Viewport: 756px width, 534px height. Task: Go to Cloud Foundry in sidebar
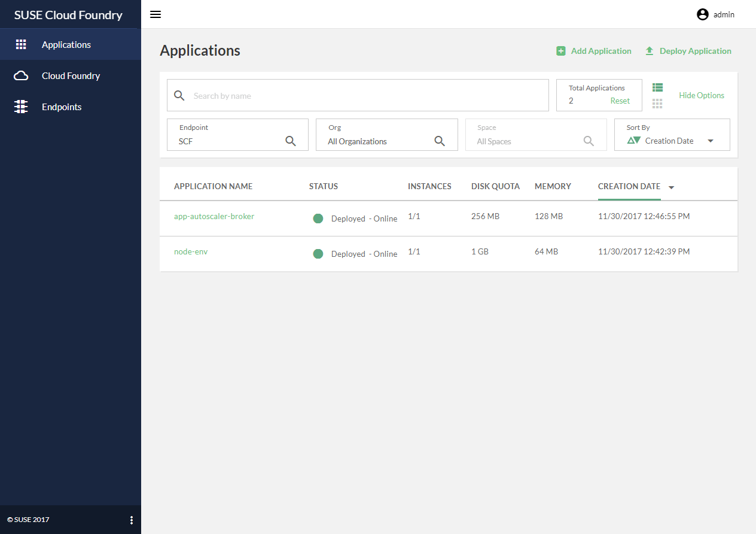pos(71,75)
